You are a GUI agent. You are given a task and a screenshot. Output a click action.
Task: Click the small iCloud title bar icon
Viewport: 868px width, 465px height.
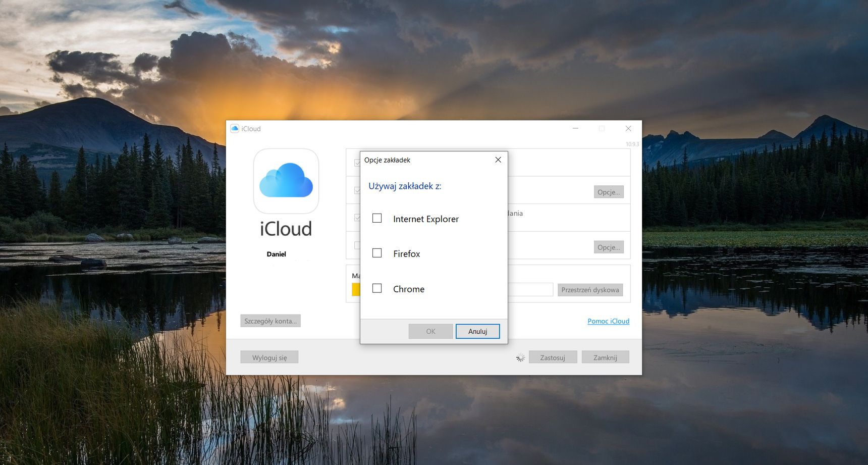pos(235,129)
